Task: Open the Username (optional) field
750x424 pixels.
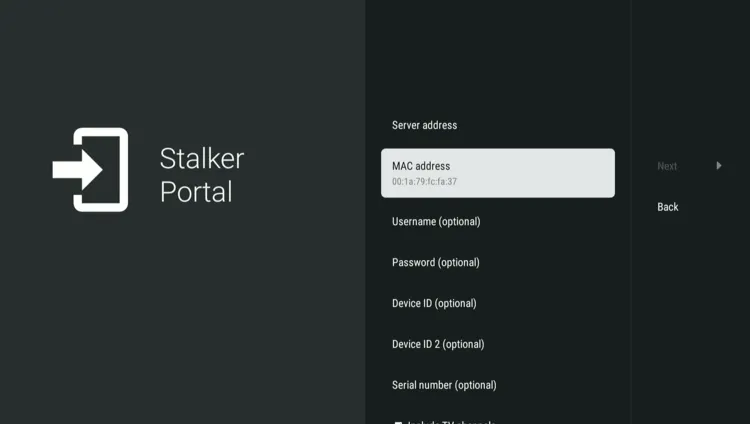Action: coord(435,221)
